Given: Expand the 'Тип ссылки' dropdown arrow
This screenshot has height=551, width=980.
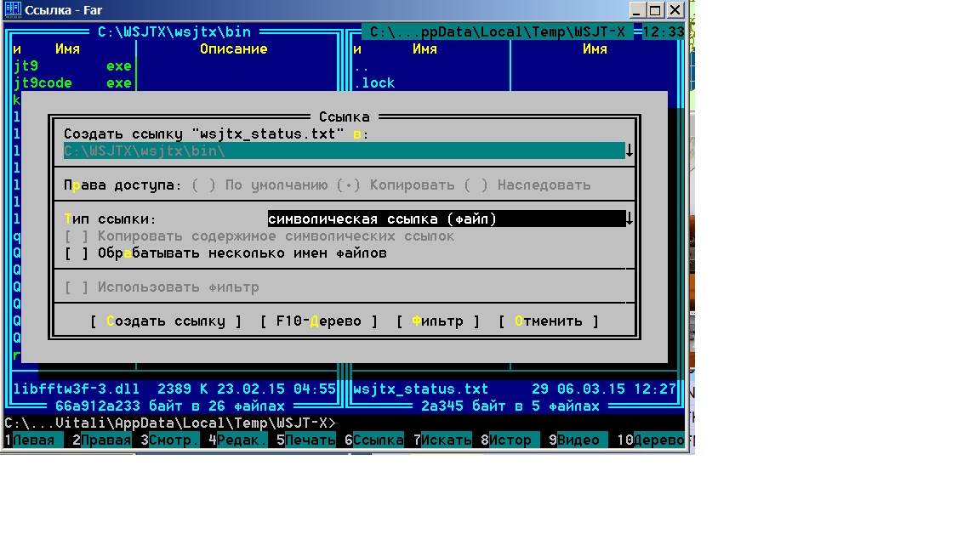Looking at the screenshot, I should tap(630, 219).
